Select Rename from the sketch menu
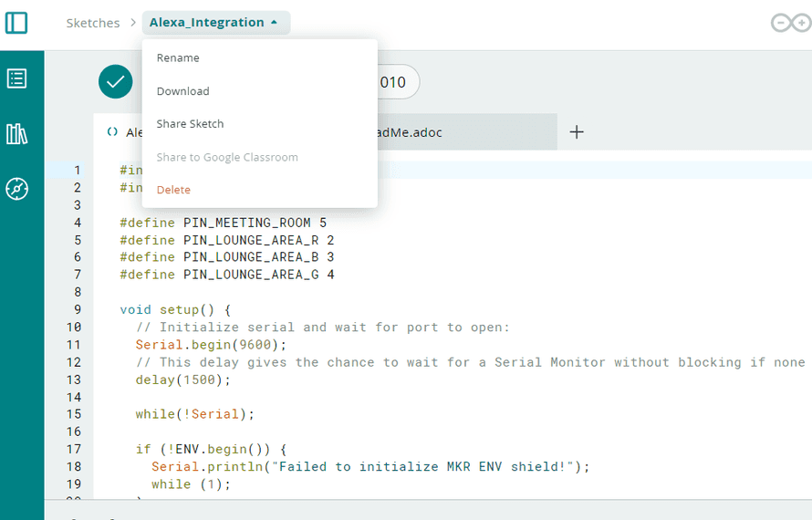This screenshot has width=812, height=520. (178, 57)
